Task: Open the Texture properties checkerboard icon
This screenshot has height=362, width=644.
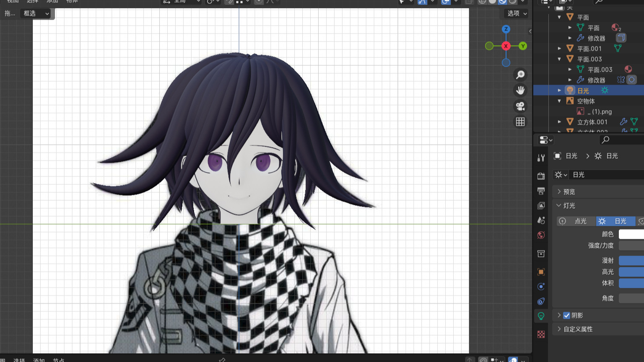Action: tap(541, 334)
